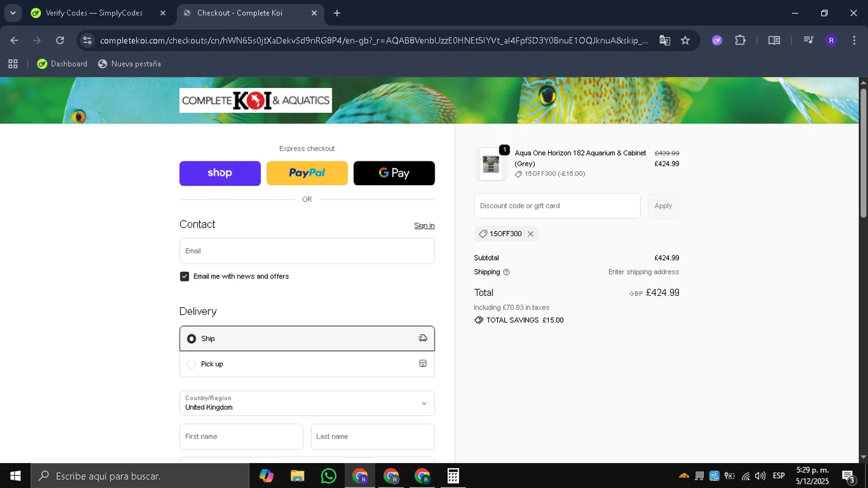The image size is (868, 488).
Task: Expand the Country/Region dropdown
Action: tap(307, 403)
